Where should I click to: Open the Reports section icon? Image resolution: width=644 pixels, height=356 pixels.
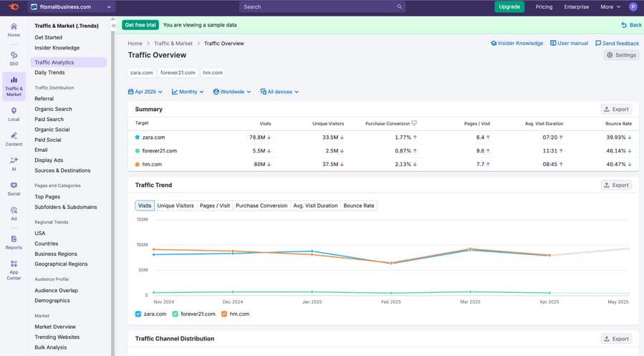[x=14, y=242]
